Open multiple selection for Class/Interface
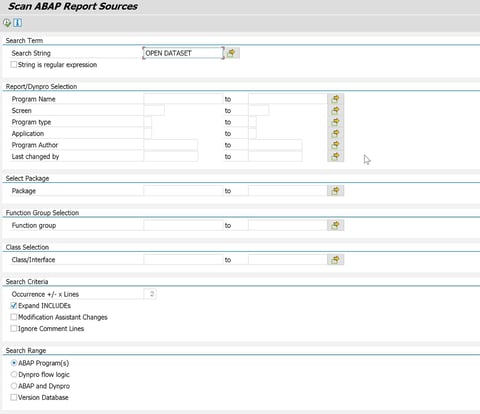The width and height of the screenshot is (480, 414). (335, 260)
